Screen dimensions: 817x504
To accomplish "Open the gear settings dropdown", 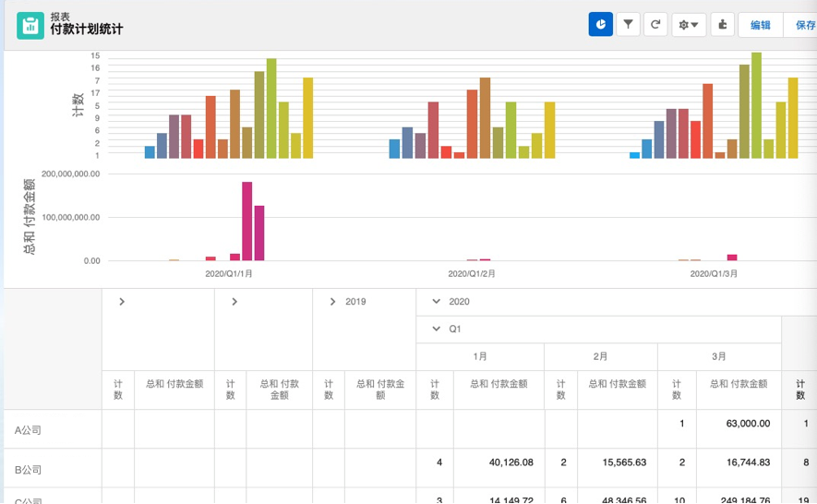I will click(x=689, y=25).
